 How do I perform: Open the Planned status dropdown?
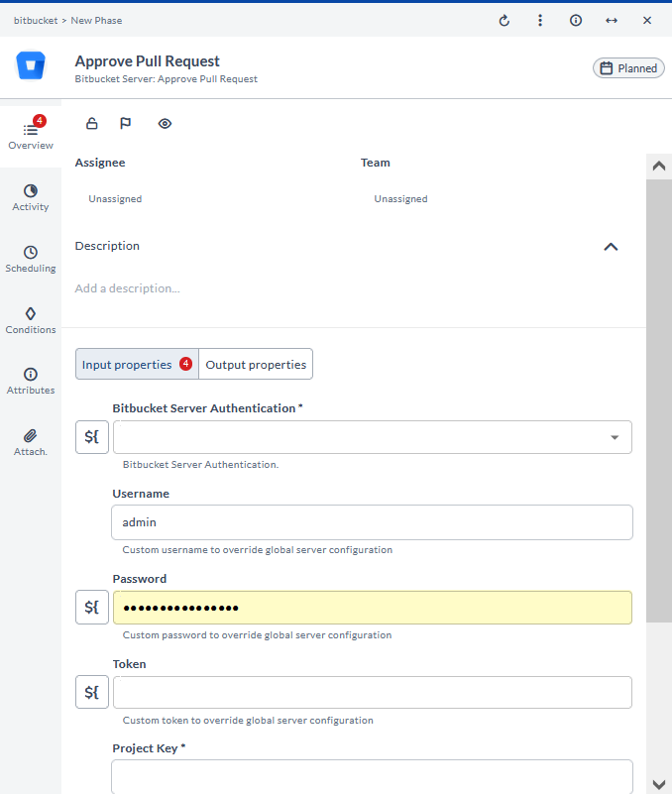pos(628,68)
